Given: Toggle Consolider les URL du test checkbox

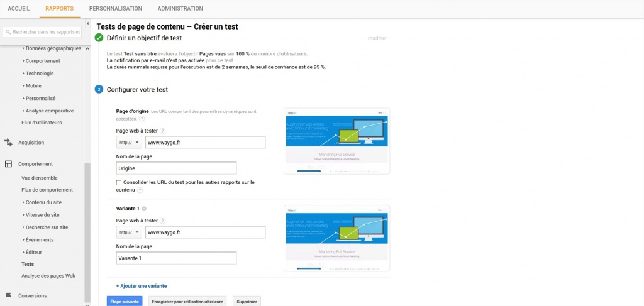Looking at the screenshot, I should tap(119, 183).
